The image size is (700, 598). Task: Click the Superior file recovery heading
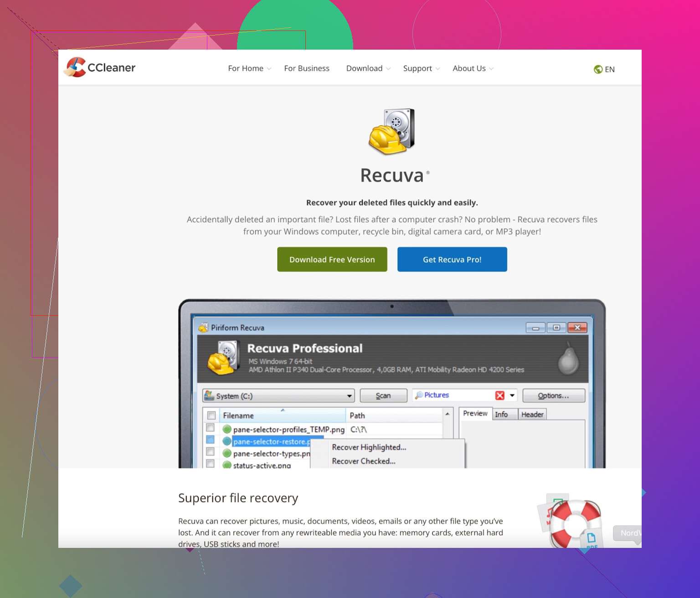tap(238, 498)
